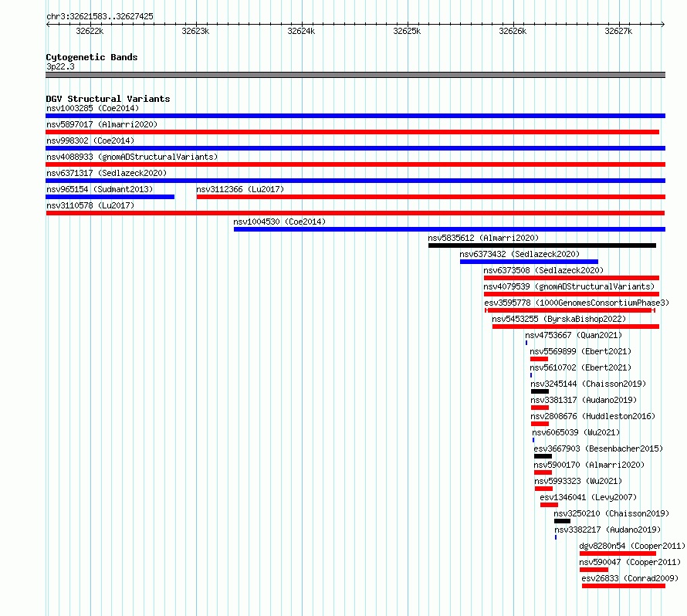Click the 32623k ruler tick label

point(195,31)
